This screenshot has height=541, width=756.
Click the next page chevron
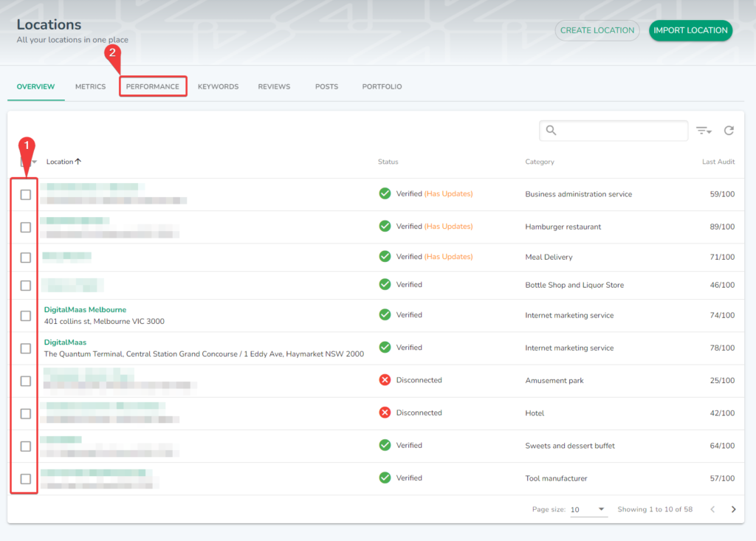tap(733, 509)
